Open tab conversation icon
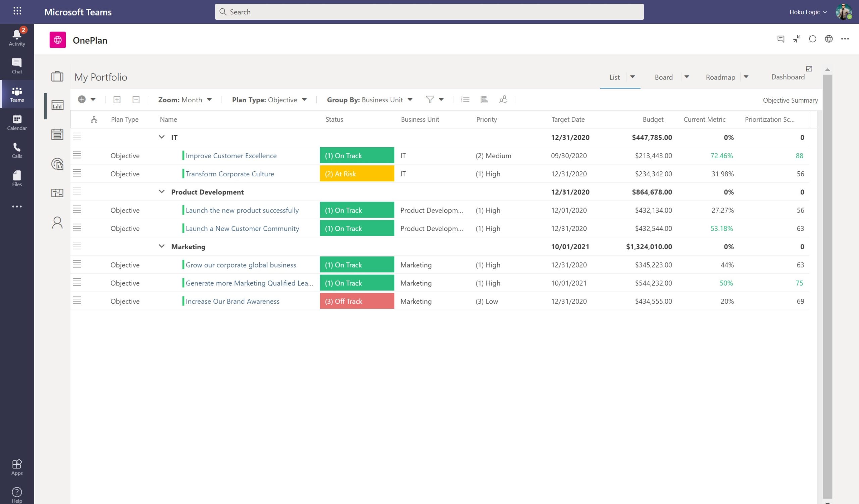 (x=781, y=39)
